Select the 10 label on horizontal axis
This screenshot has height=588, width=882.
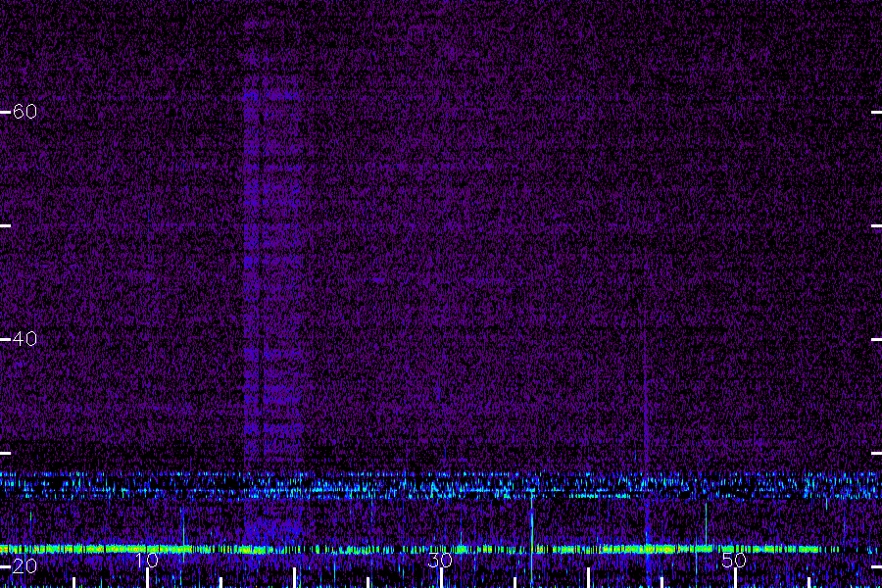click(147, 561)
